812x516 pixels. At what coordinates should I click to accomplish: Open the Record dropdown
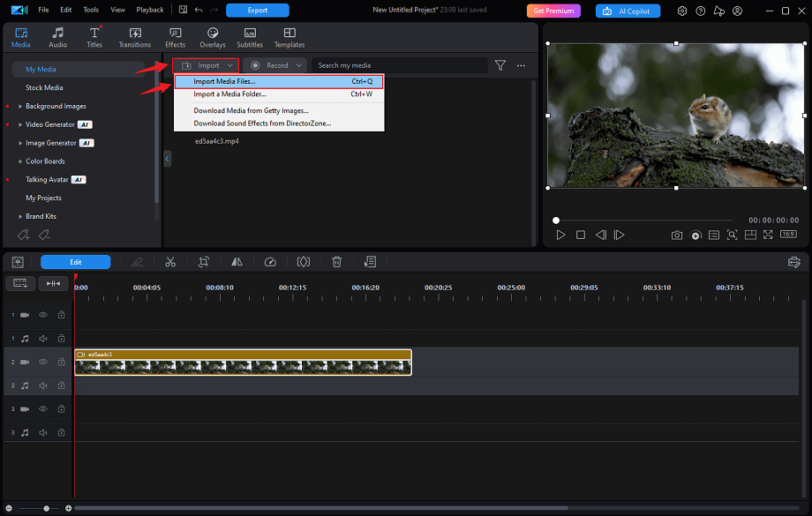274,65
